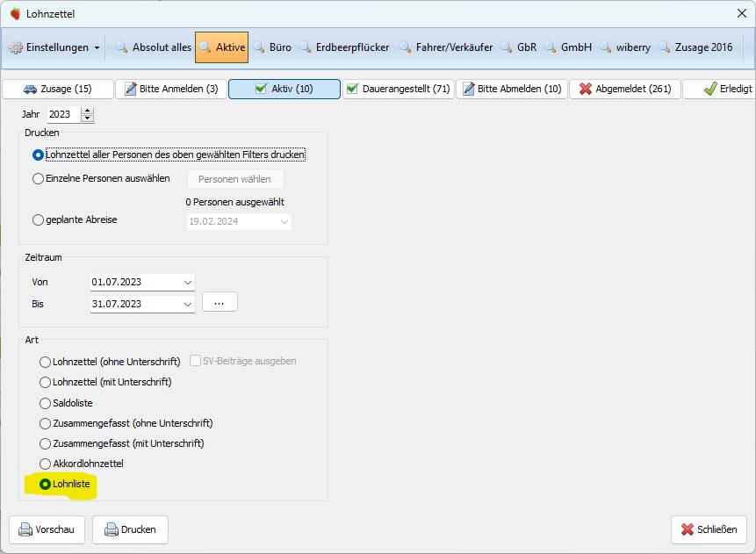Choose the Büro filter
This screenshot has height=554, width=756.
click(x=272, y=47)
